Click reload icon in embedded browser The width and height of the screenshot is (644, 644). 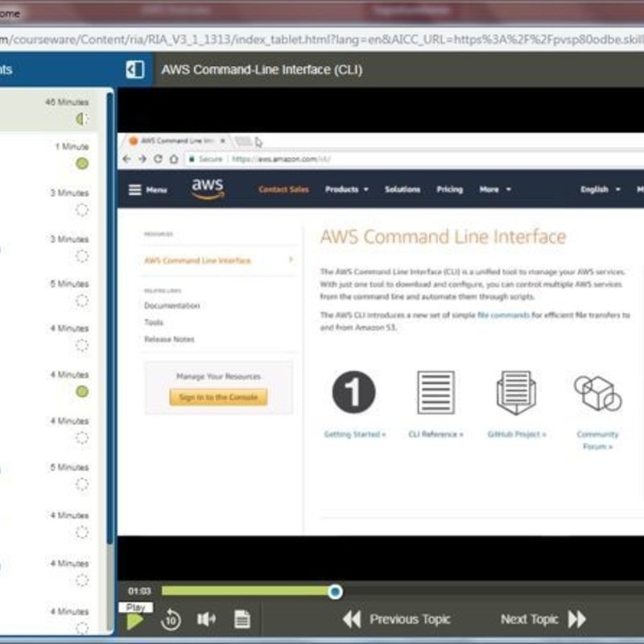click(x=158, y=159)
